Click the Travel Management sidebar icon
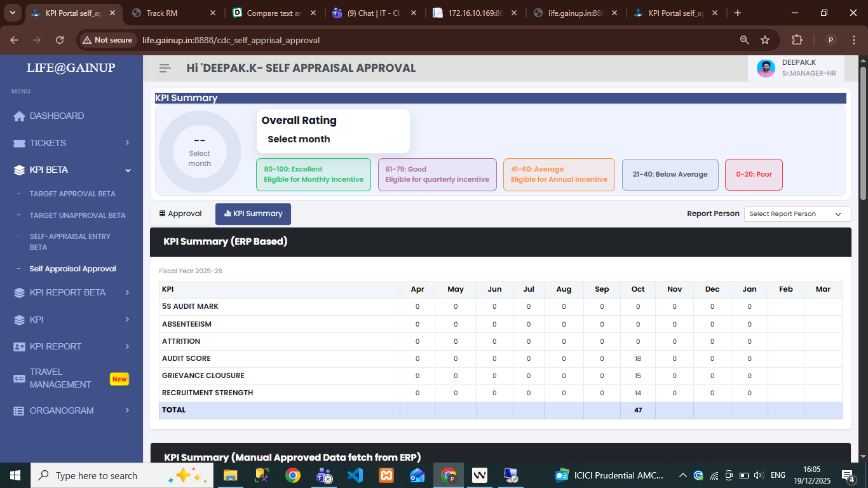868x488 pixels. 19,379
